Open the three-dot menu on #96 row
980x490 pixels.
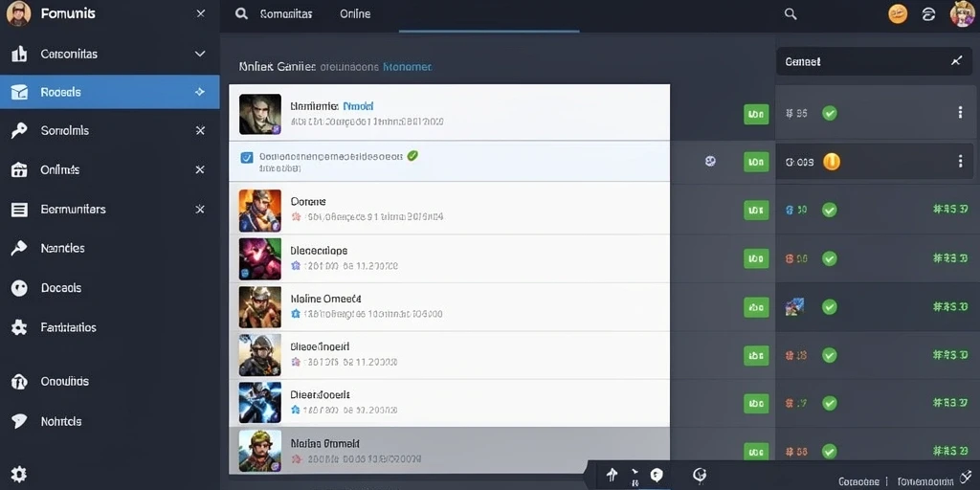(x=960, y=113)
